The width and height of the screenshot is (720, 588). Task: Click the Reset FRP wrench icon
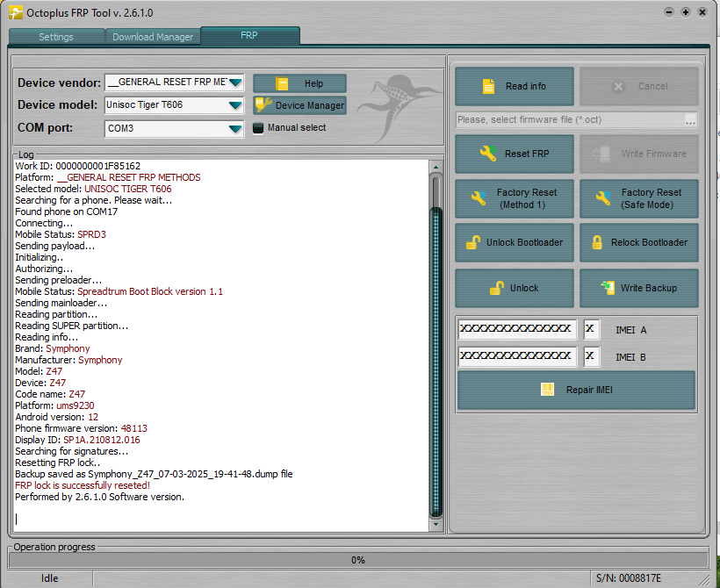(x=487, y=154)
